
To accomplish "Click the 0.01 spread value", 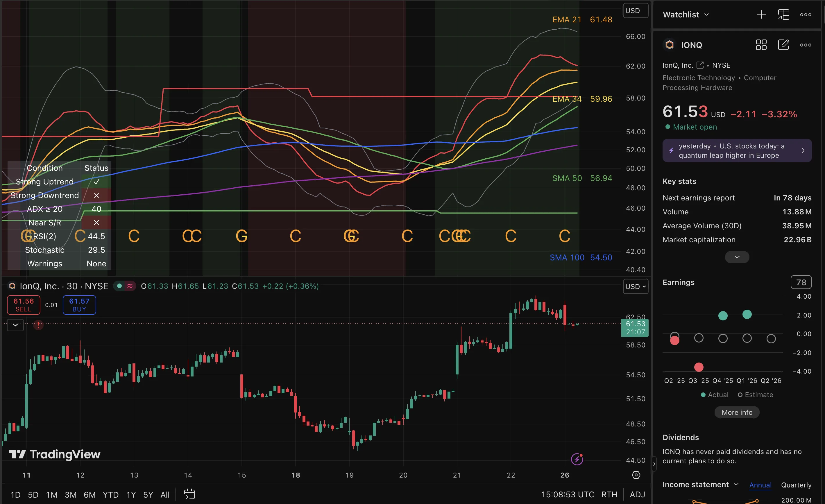I will point(51,305).
